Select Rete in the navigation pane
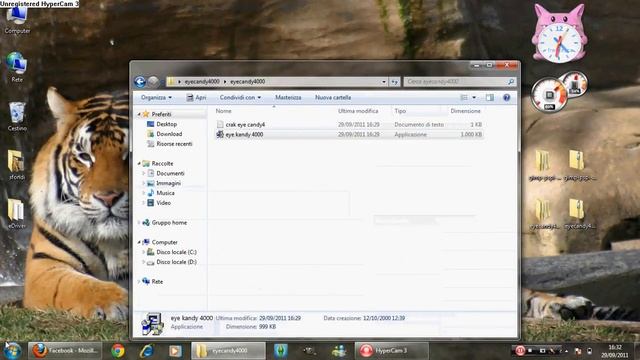640x360 pixels. (x=157, y=282)
